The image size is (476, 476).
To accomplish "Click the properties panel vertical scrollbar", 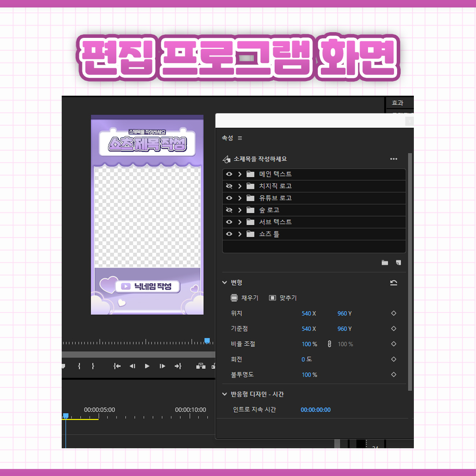I will pyautogui.click(x=410, y=271).
